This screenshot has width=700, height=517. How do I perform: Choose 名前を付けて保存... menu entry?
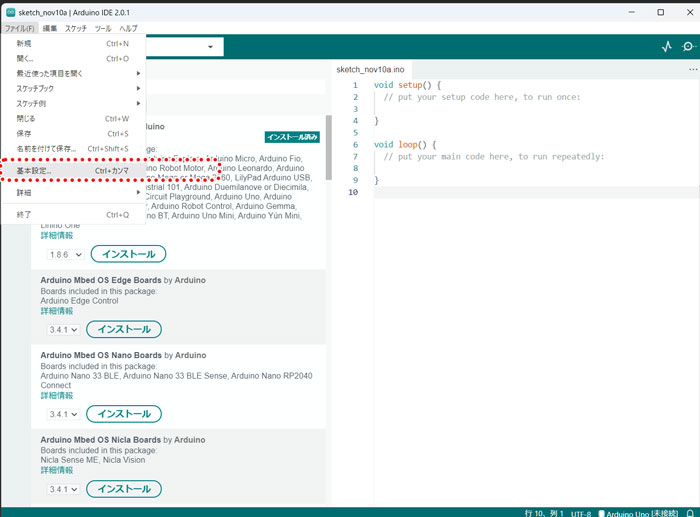(74, 149)
